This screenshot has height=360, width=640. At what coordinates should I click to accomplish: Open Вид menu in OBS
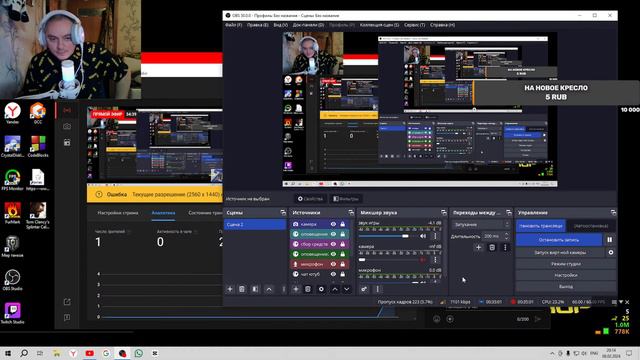(x=280, y=25)
